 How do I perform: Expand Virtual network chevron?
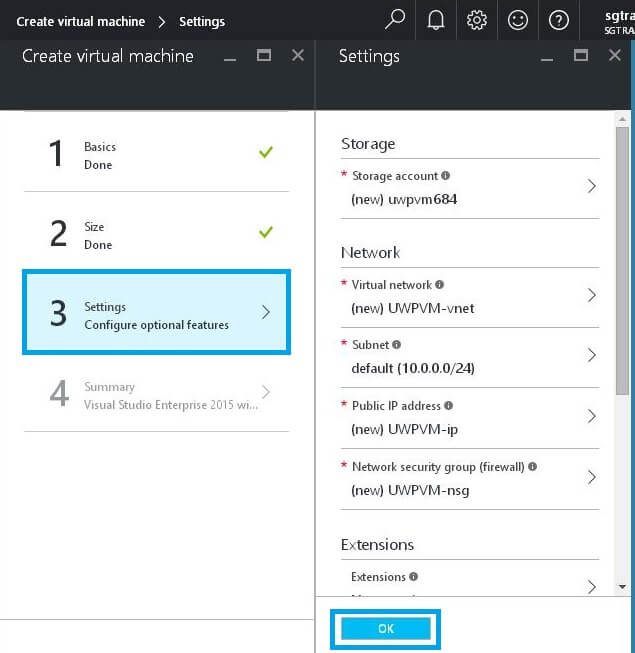591,295
